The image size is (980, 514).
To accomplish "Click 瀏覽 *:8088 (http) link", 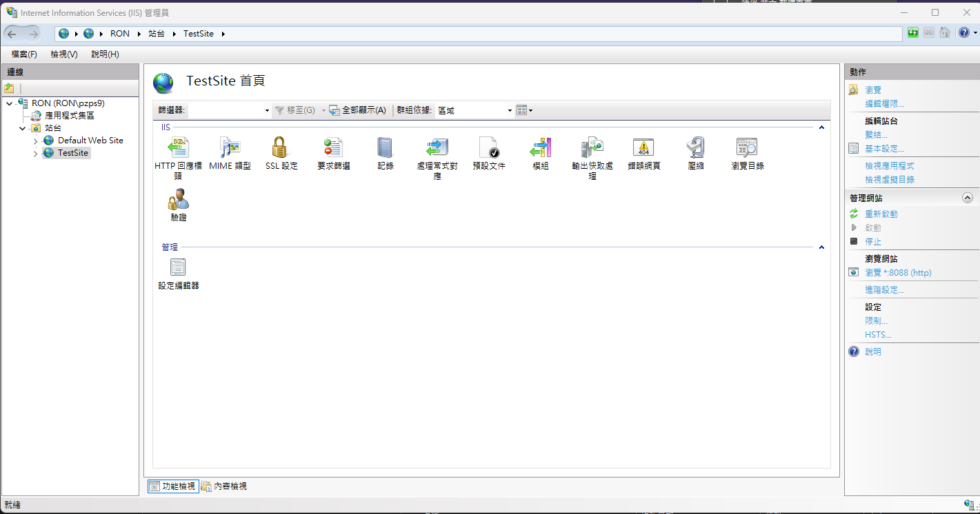I will coord(898,273).
